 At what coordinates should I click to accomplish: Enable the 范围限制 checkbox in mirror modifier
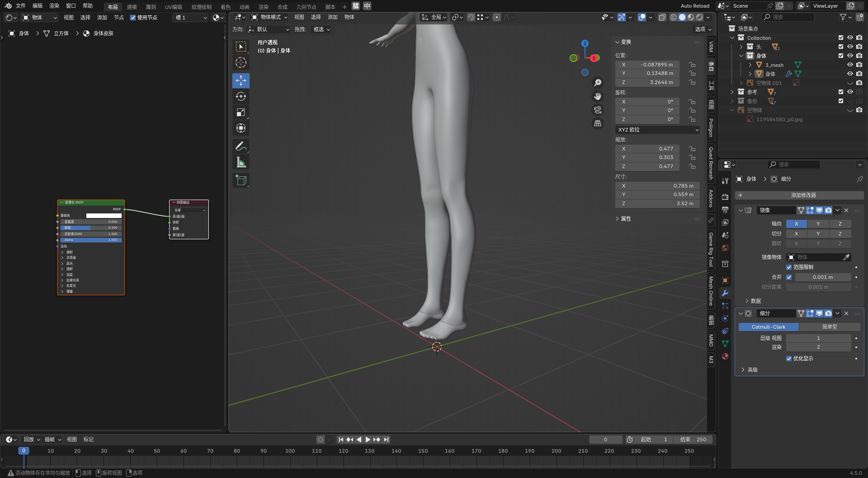[x=789, y=267]
